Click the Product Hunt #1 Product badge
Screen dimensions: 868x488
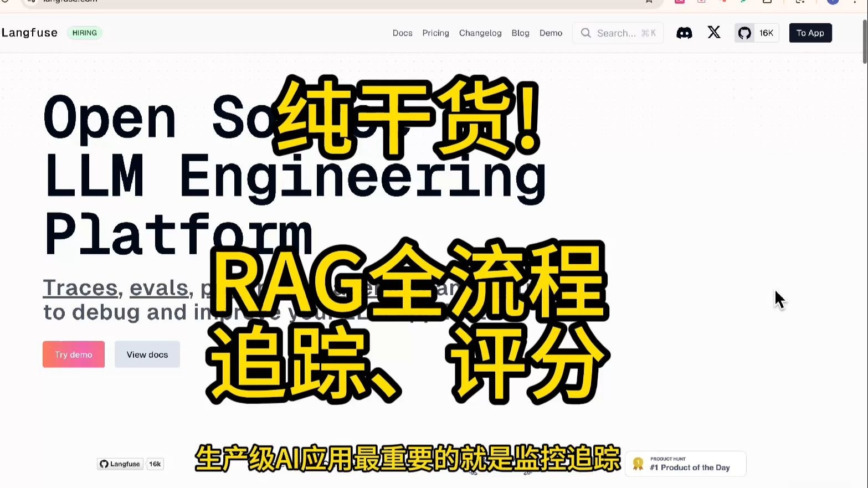[x=685, y=464]
